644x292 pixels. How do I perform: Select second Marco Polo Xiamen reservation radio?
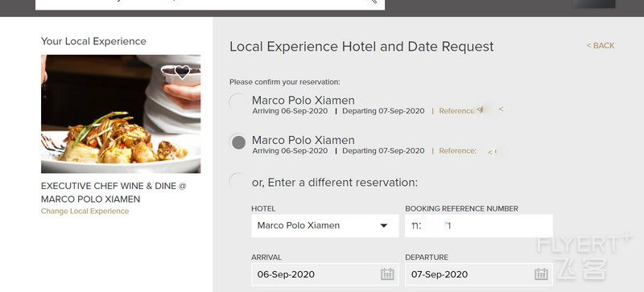point(238,142)
